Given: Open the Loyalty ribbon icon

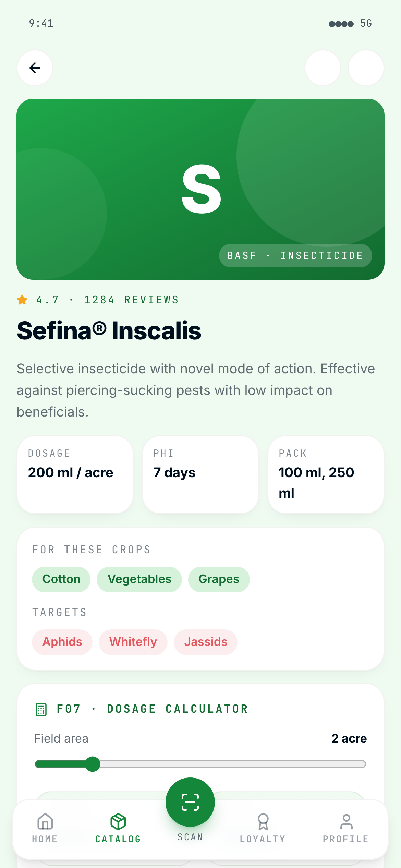Looking at the screenshot, I should (x=263, y=822).
